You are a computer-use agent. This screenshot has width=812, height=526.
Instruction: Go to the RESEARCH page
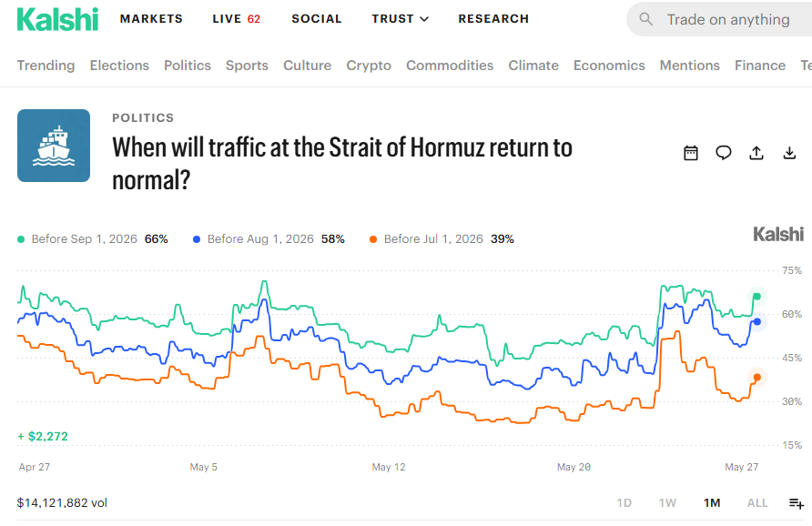pos(493,19)
